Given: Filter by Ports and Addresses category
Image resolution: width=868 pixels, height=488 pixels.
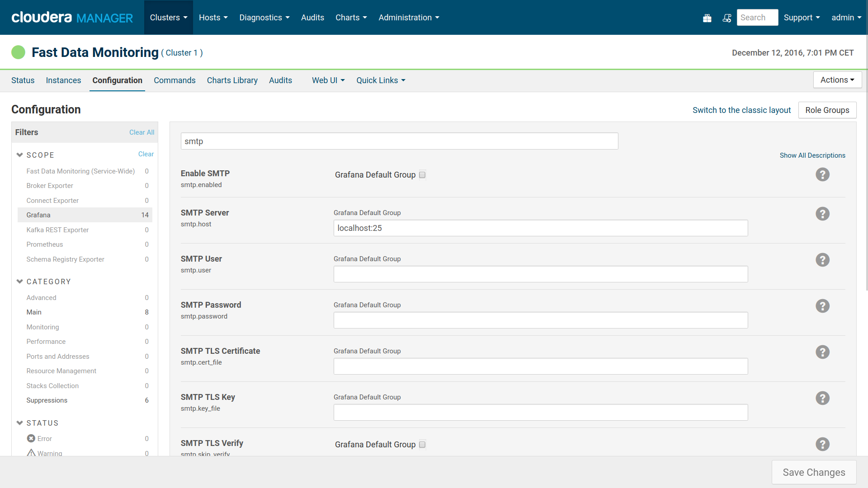Looking at the screenshot, I should [85, 357].
